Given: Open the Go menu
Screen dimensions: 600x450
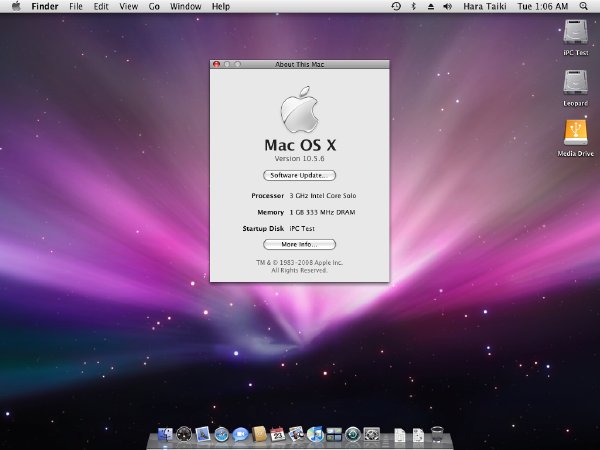Looking at the screenshot, I should tap(154, 7).
